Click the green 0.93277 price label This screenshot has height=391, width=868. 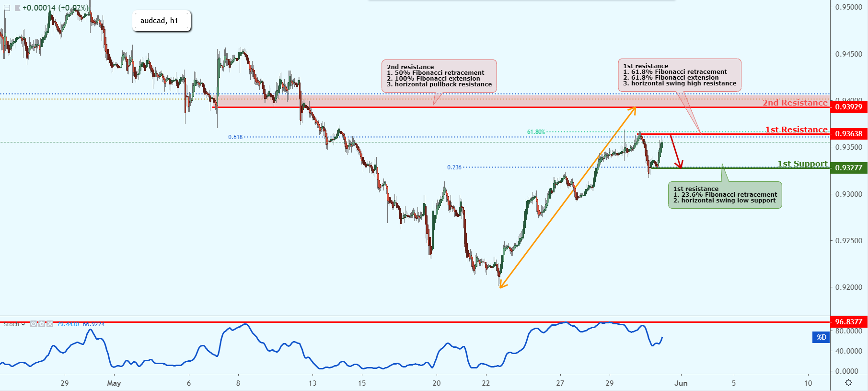[849, 168]
